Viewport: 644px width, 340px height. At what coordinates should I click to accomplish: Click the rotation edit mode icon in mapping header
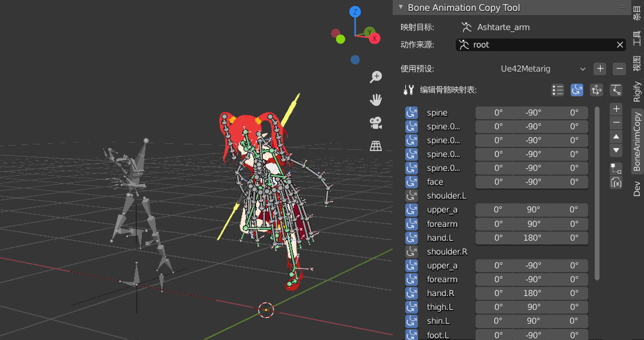click(x=577, y=90)
